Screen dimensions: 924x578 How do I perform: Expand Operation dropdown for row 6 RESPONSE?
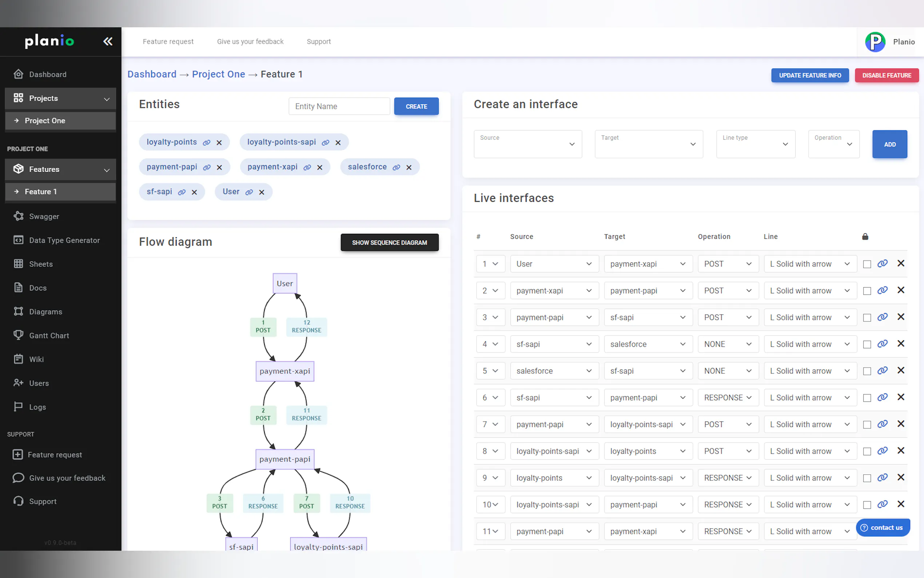tap(728, 397)
